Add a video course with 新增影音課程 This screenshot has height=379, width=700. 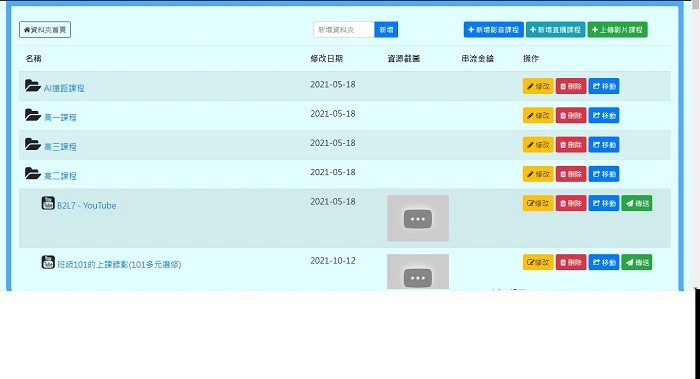(493, 29)
